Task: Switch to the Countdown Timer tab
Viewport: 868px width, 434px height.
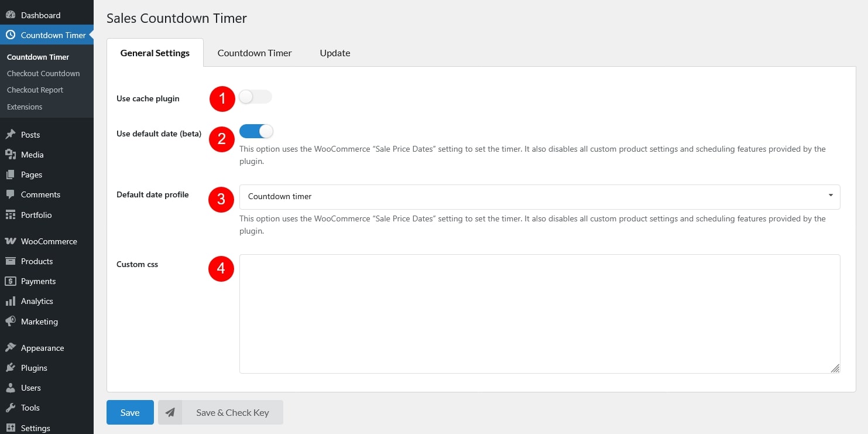Action: point(255,53)
